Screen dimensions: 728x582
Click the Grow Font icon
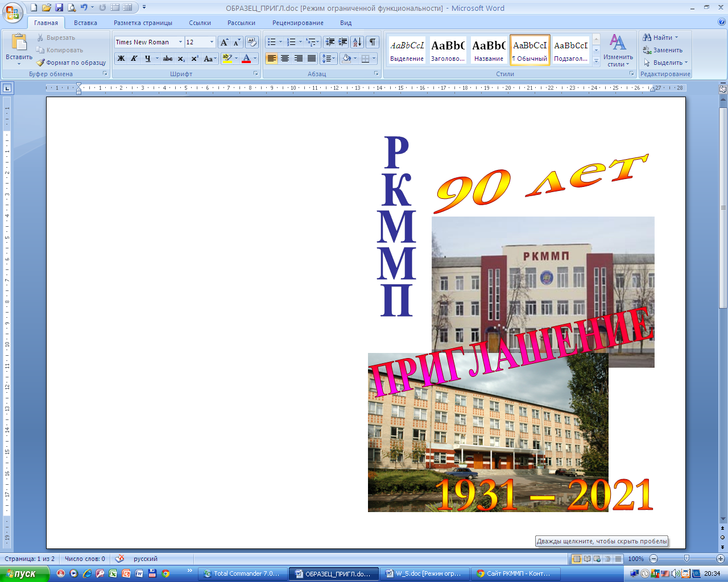[x=224, y=42]
